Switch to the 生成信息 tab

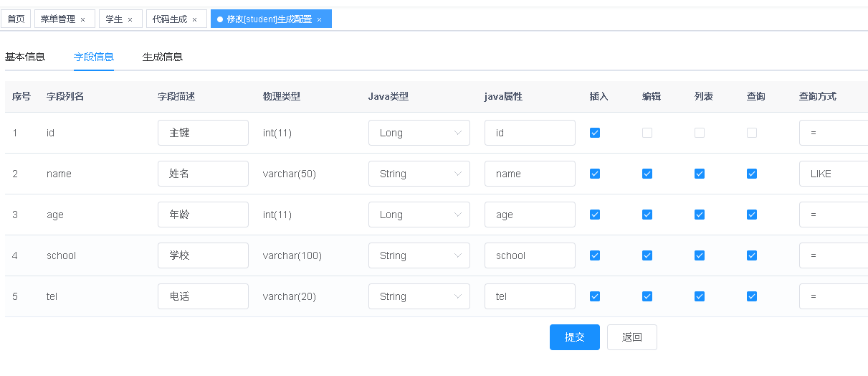tap(163, 57)
